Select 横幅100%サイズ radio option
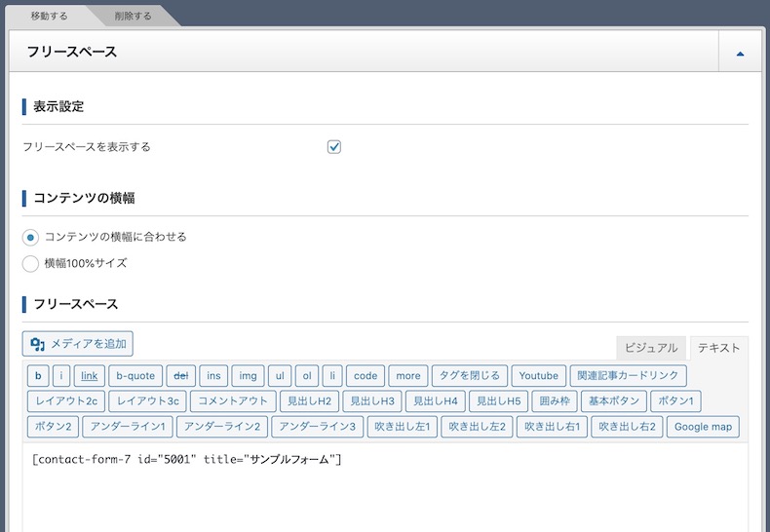This screenshot has height=532, width=770. 30,263
